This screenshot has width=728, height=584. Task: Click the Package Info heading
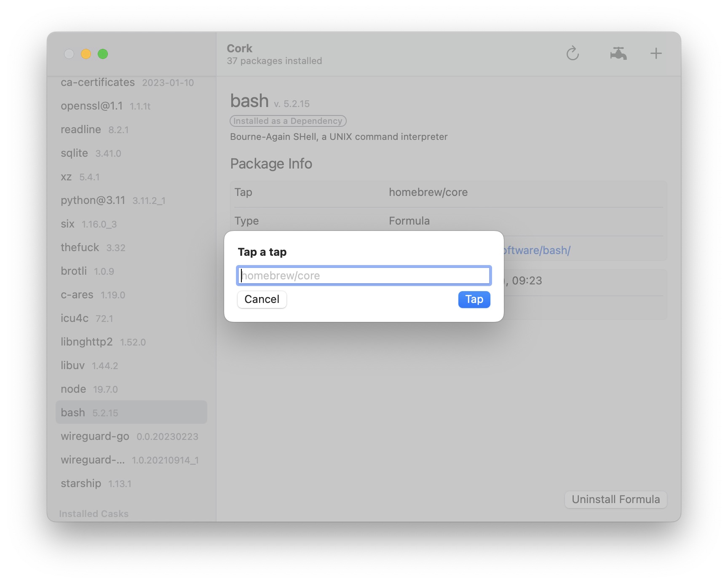271,163
